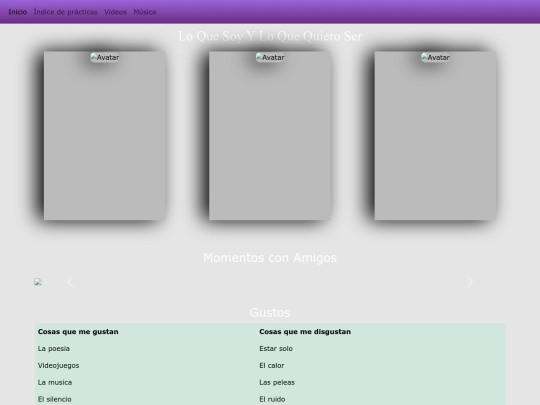Click the broken carousel image icon

[x=38, y=282]
